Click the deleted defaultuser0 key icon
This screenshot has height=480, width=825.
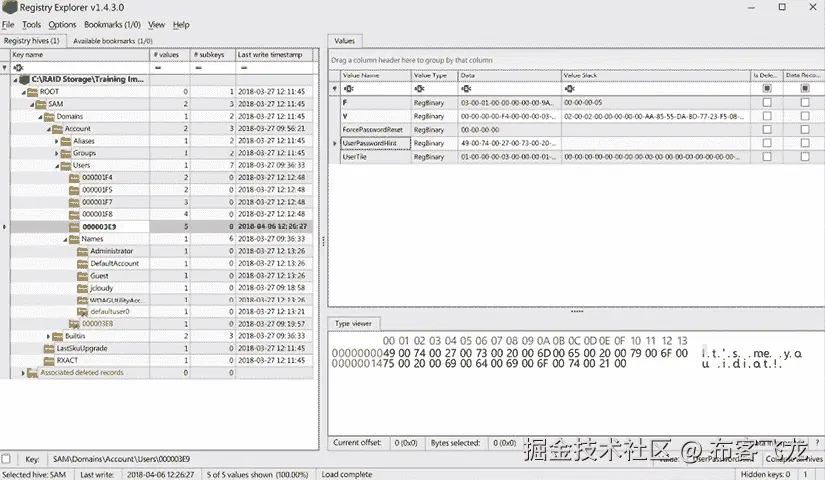click(x=82, y=312)
